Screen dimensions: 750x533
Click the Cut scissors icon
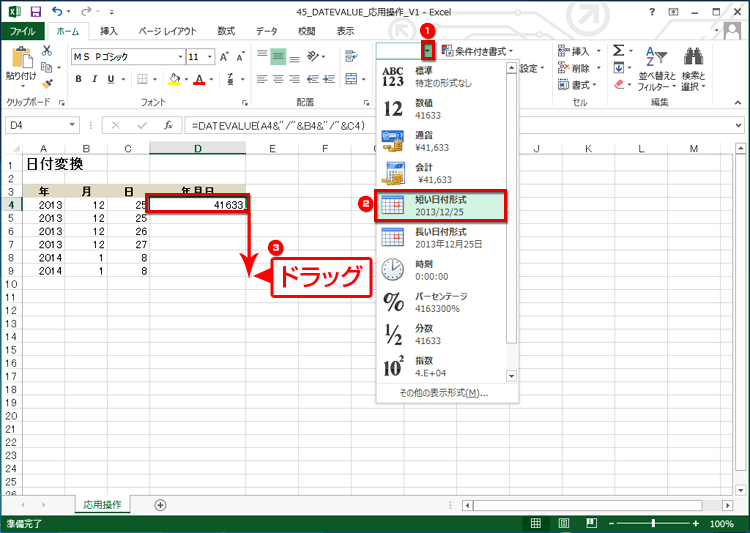tap(47, 50)
